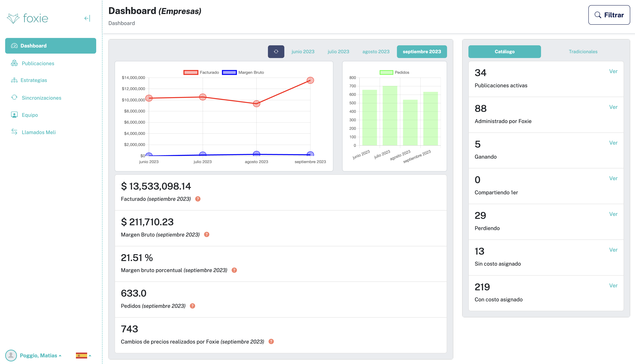Viewport: 635px width, 364px height.
Task: Click Ver for Sin costo asignado
Action: coord(613,250)
